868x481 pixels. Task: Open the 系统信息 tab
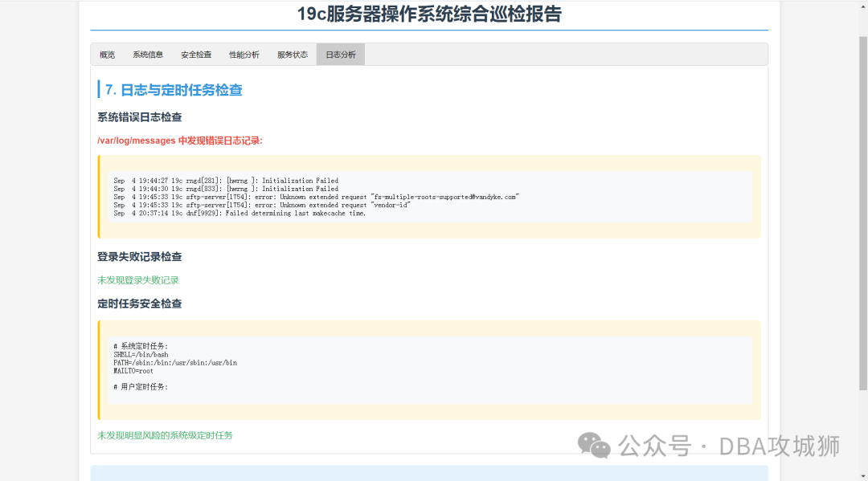pyautogui.click(x=148, y=55)
